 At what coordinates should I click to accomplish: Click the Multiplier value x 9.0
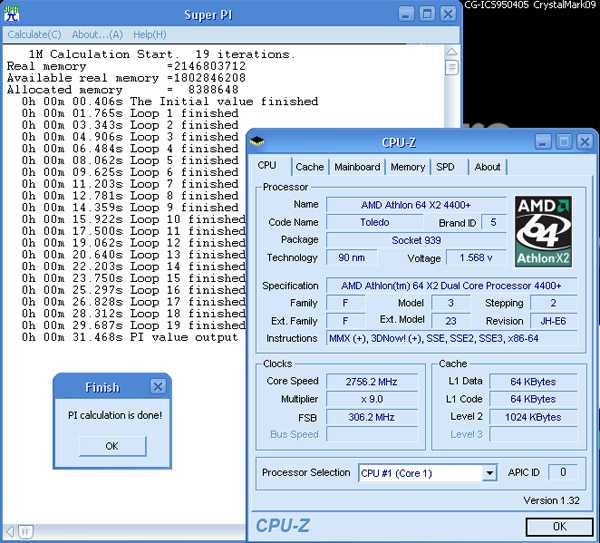pos(372,399)
